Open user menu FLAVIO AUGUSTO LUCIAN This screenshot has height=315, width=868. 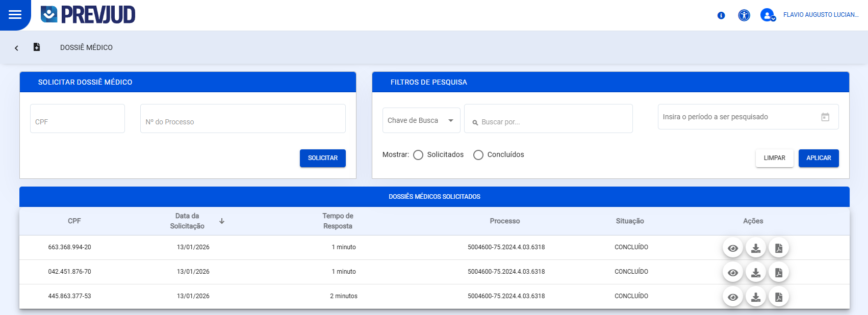[x=821, y=15]
